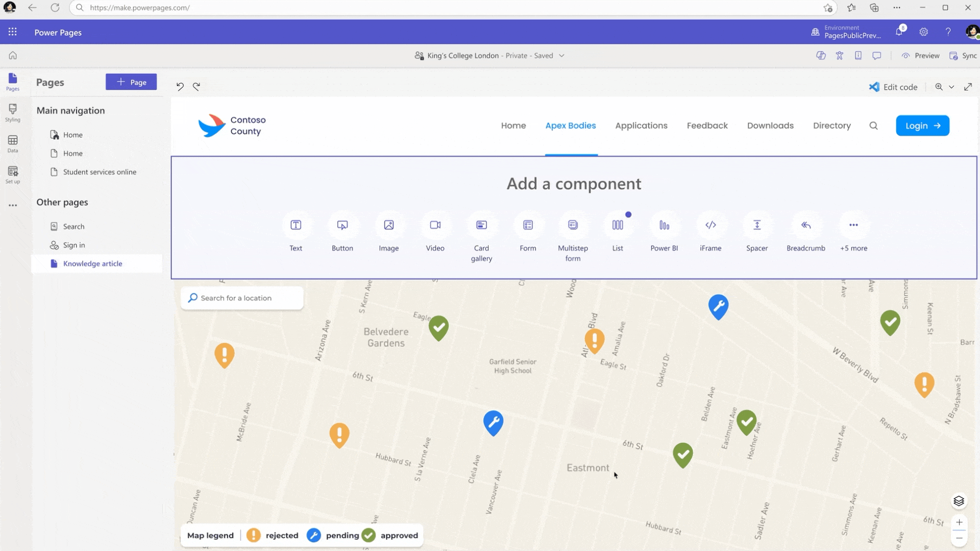
Task: Expand the site name dropdown chevron
Action: point(561,56)
